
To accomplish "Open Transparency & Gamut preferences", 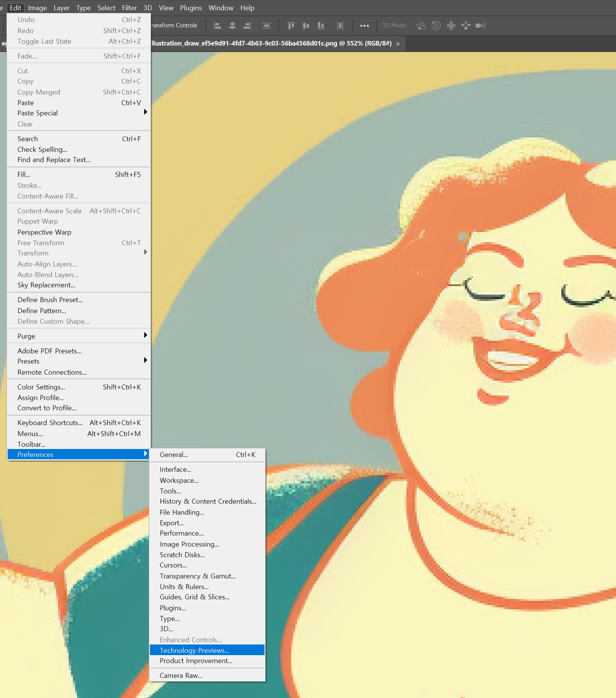I will pos(207,576).
